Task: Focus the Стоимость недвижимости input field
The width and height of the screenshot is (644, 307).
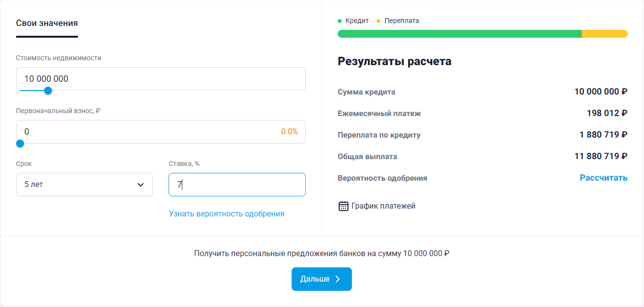Action: [161, 79]
